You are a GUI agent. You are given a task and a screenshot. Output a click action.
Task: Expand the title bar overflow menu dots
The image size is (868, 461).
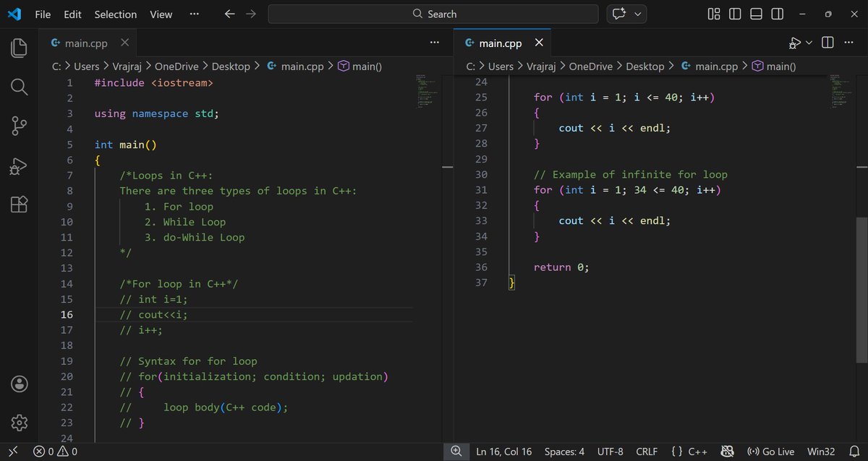tap(194, 14)
